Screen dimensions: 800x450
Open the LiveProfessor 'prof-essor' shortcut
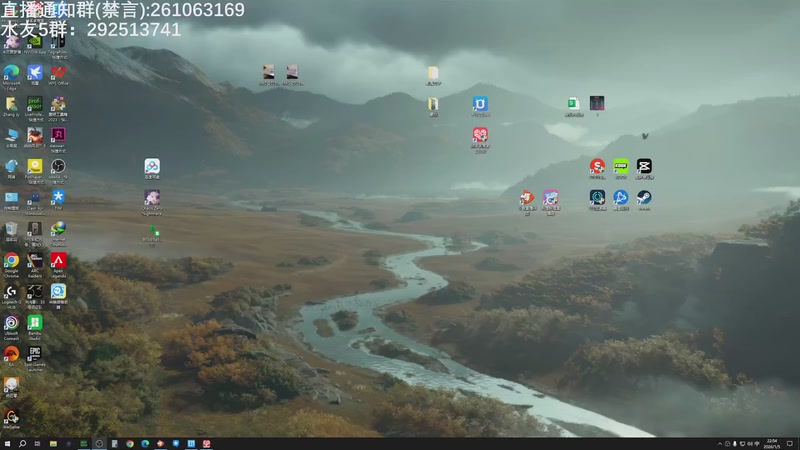35,108
